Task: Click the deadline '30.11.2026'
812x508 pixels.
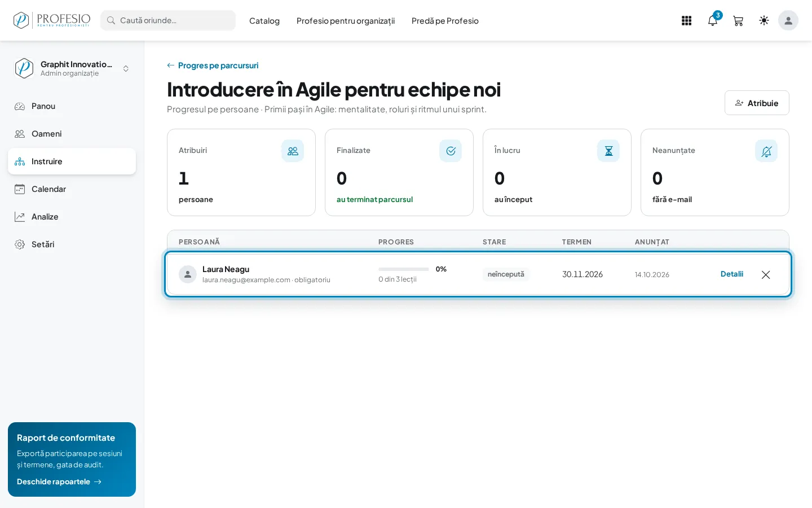Action: point(582,274)
